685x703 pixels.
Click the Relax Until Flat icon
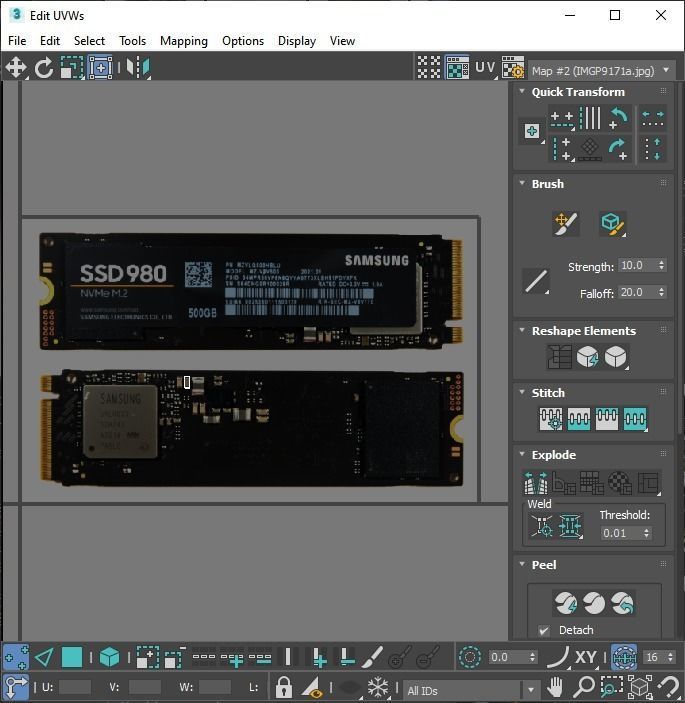(x=587, y=357)
